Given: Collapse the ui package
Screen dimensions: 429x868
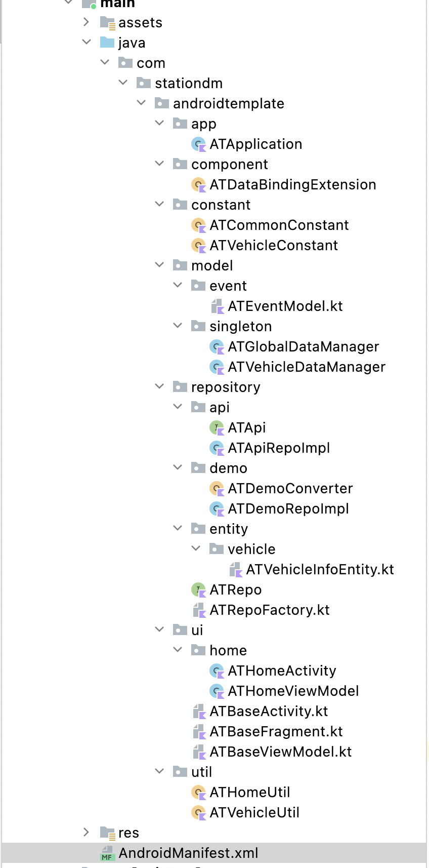Looking at the screenshot, I should point(159,629).
